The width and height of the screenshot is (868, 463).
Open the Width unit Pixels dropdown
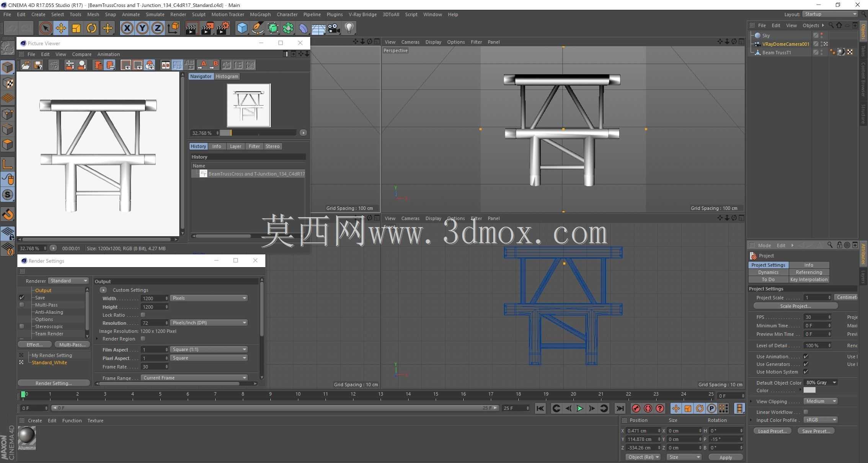pyautogui.click(x=209, y=298)
